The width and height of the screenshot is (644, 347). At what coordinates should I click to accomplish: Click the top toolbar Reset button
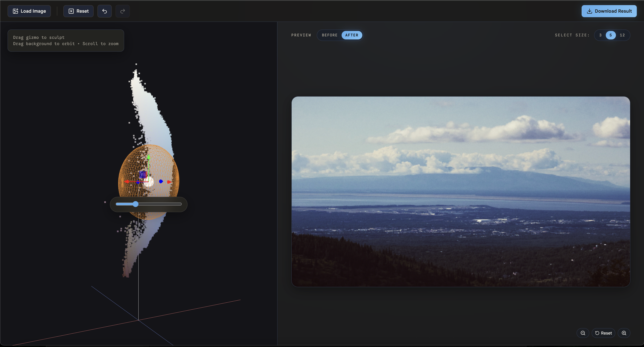point(78,11)
